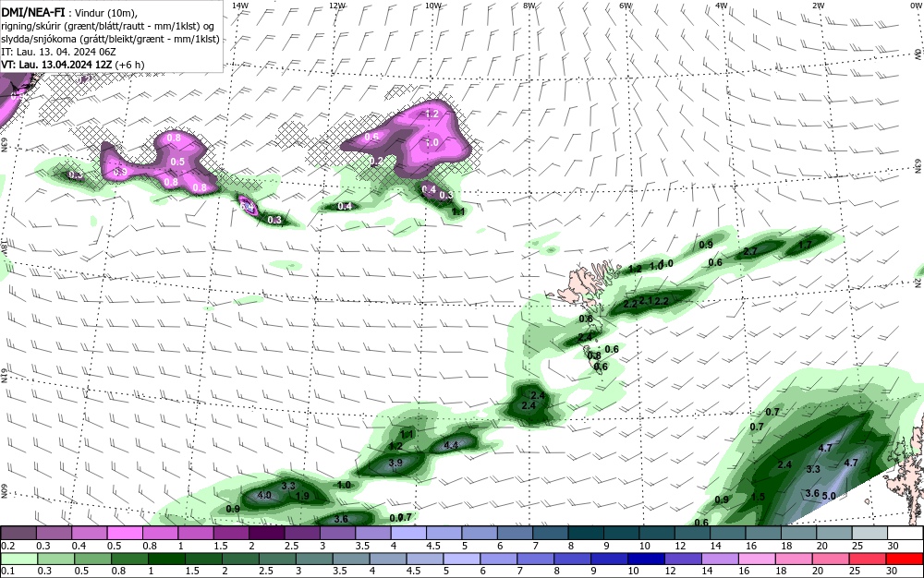The height and width of the screenshot is (578, 924).
Task: Click the 6W longitude label
Action: (x=626, y=6)
